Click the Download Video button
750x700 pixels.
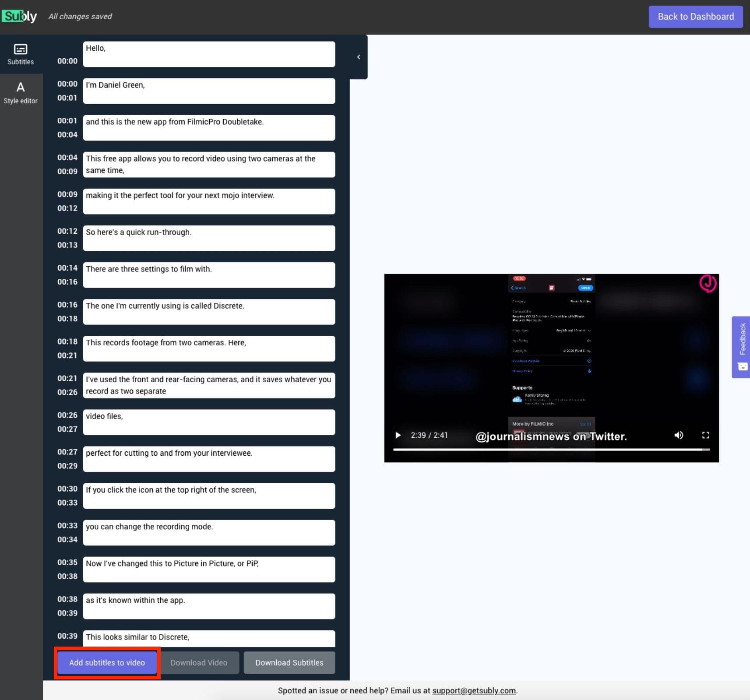(x=199, y=663)
